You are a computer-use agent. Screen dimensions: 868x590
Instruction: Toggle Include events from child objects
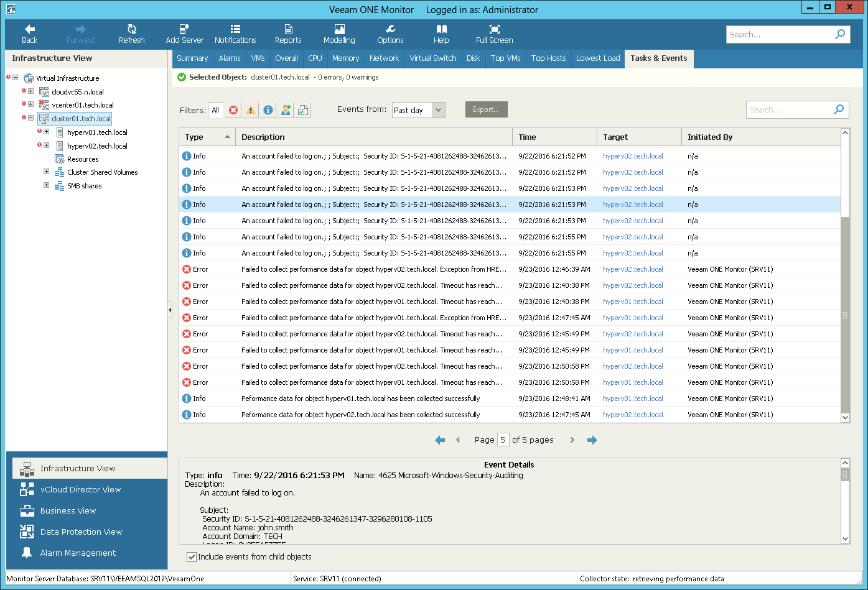(x=192, y=557)
